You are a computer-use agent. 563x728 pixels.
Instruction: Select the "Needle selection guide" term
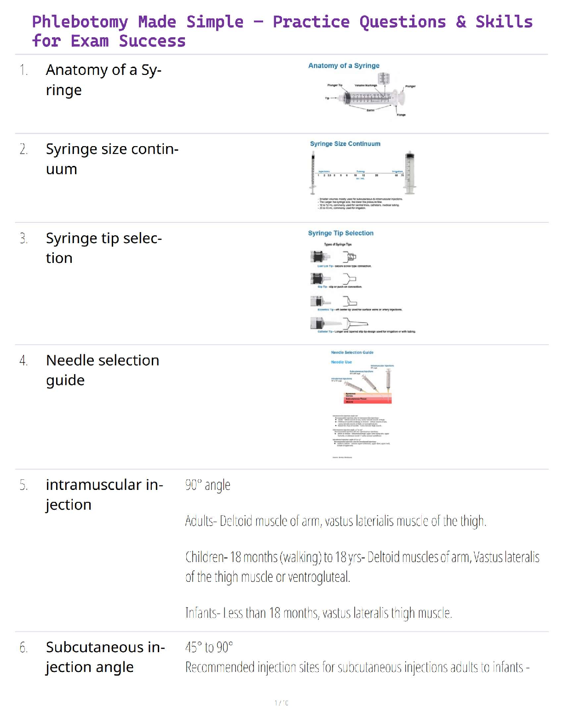tap(103, 370)
